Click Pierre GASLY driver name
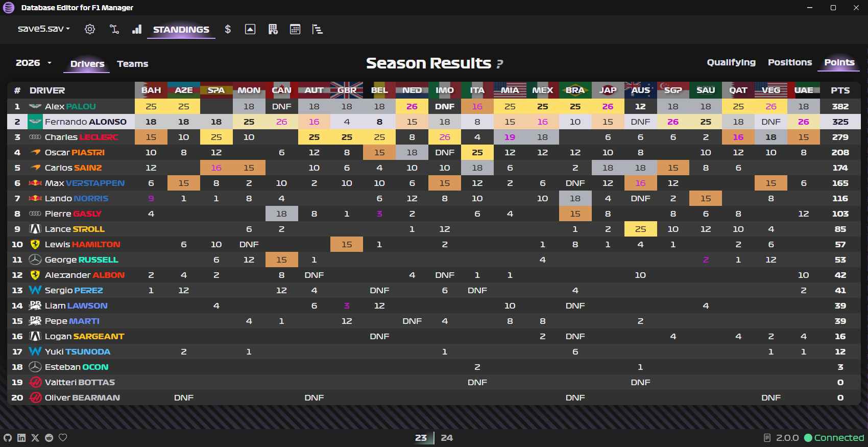Viewport: 868px width, 447px height. coord(73,214)
